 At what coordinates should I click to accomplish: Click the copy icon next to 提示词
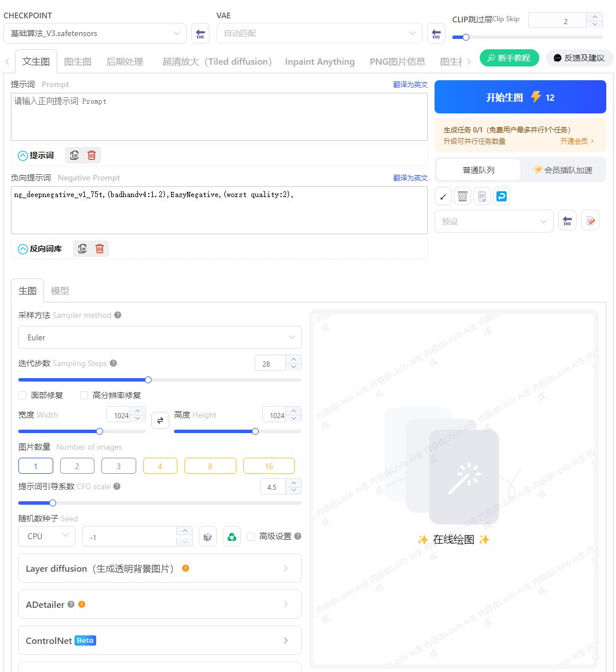click(x=75, y=155)
